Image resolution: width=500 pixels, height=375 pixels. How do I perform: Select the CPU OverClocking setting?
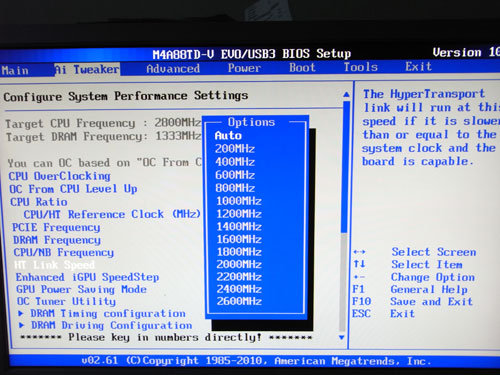pos(59,176)
